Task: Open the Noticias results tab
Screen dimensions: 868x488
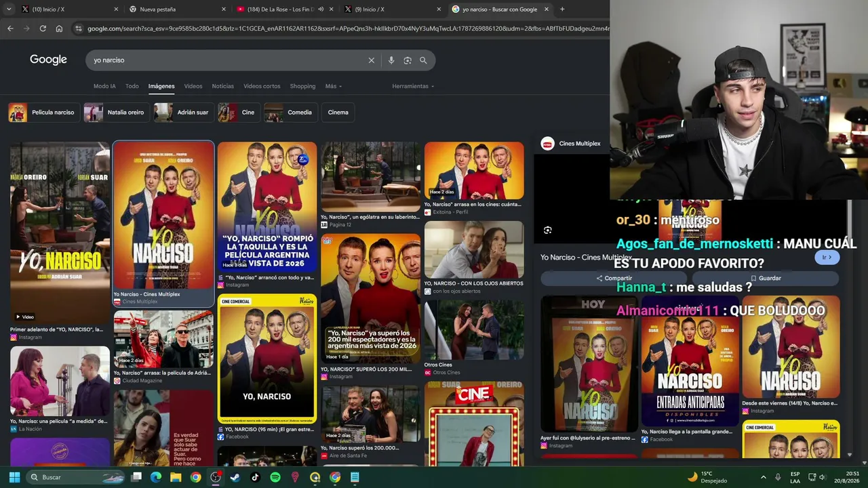Action: click(x=223, y=86)
